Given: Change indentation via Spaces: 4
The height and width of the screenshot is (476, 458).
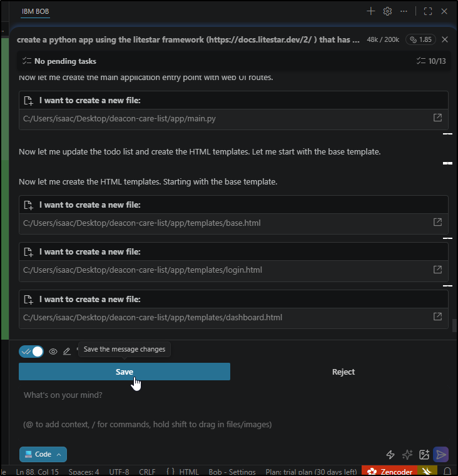Looking at the screenshot, I should pos(84,472).
